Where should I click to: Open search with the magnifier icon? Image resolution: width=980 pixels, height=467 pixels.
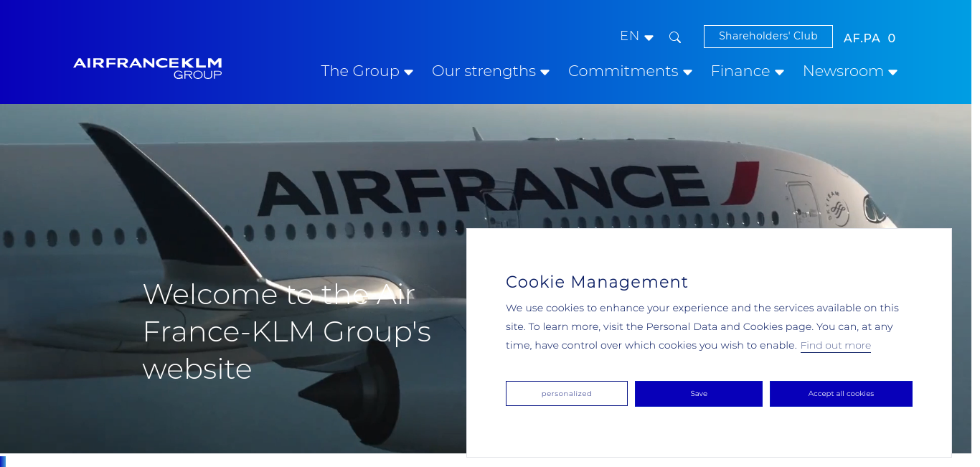(675, 37)
